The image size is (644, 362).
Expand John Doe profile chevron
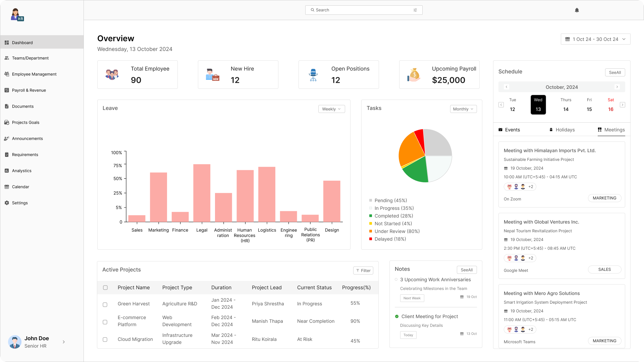point(64,342)
